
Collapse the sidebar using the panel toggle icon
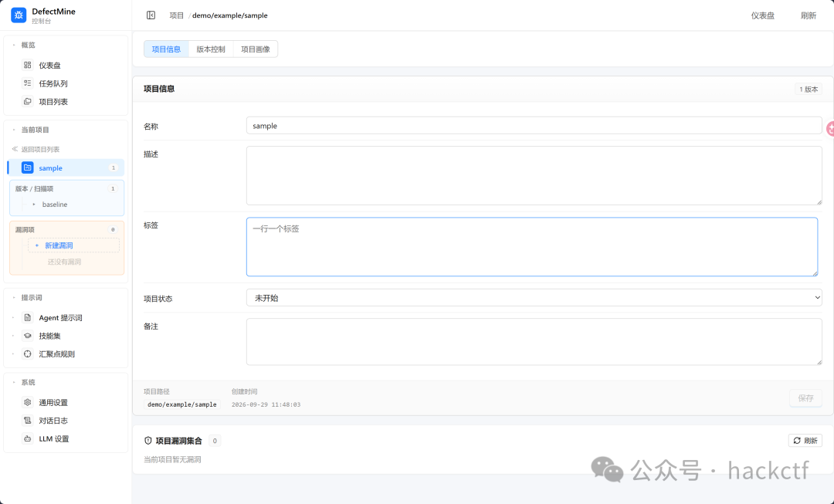click(x=151, y=15)
